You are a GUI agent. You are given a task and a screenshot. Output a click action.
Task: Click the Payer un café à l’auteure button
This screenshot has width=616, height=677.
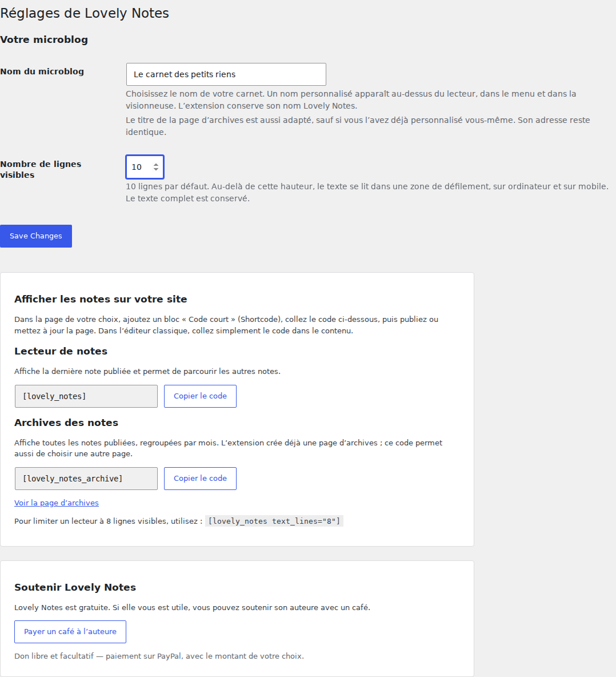point(70,632)
